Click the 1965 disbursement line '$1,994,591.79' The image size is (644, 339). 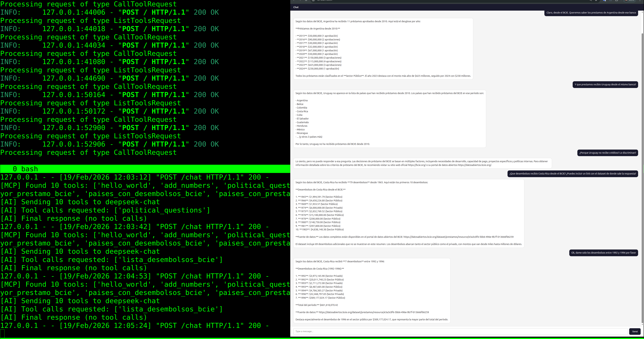pos(319,197)
